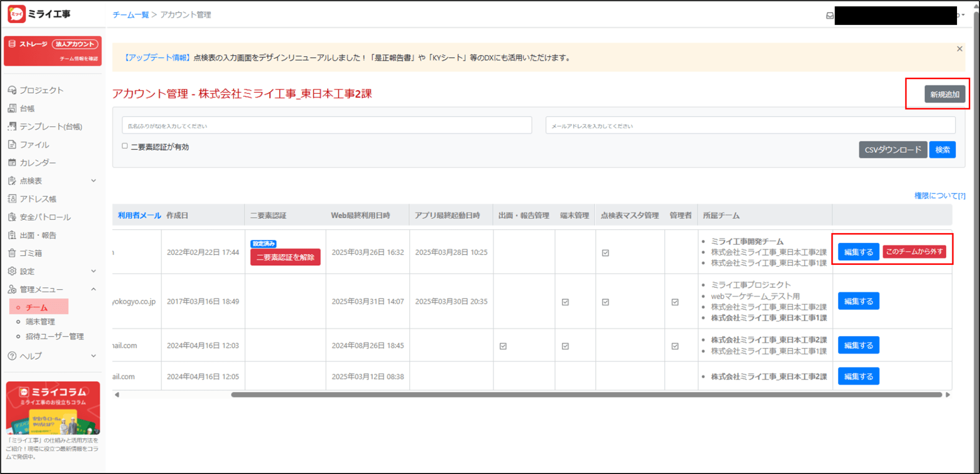Toggle 端末管理 checkbox in 2017年03月16日 row
The height and width of the screenshot is (474, 980).
pos(565,302)
